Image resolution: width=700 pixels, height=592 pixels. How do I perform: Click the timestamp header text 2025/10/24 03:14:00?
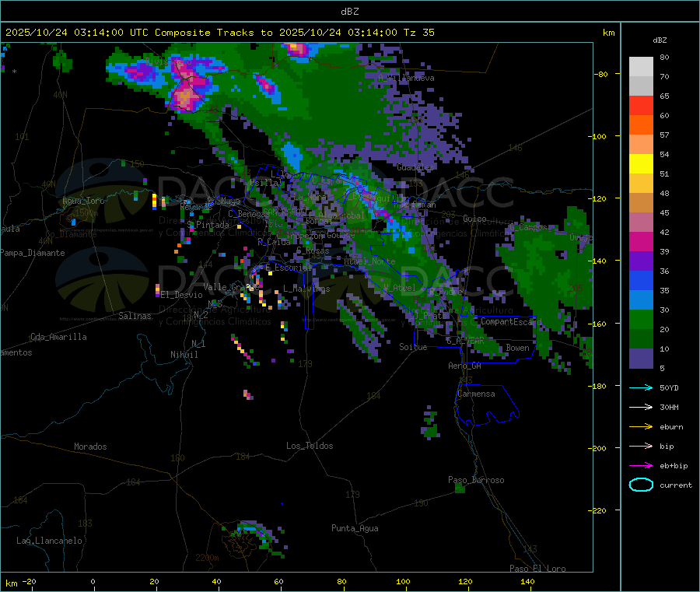coord(65,33)
